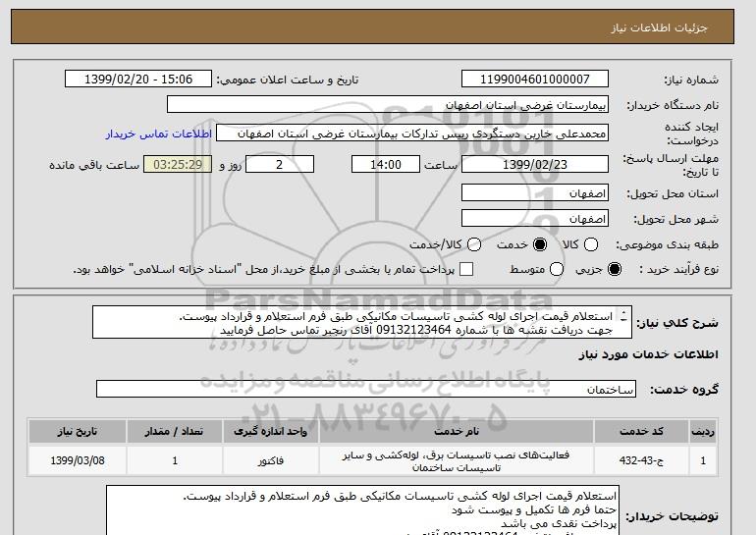This screenshot has width=756, height=535.
Task: Click service code cell ج-43-432
Action: click(x=641, y=460)
